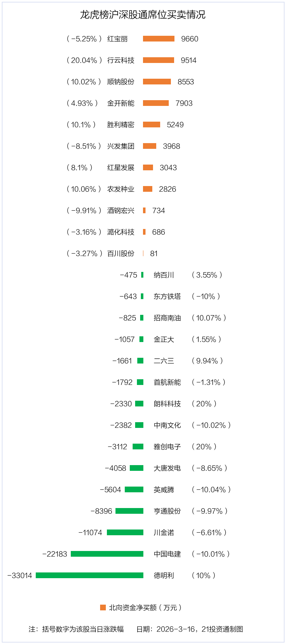Click the green bar for 川金诺
This screenshot has height=644, width=286.
click(125, 532)
